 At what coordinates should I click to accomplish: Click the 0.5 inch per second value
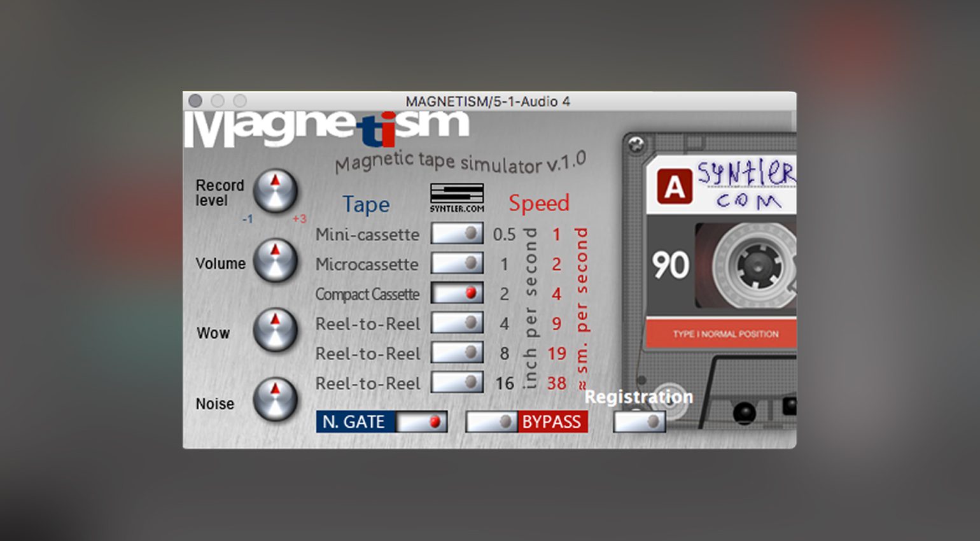tap(504, 234)
